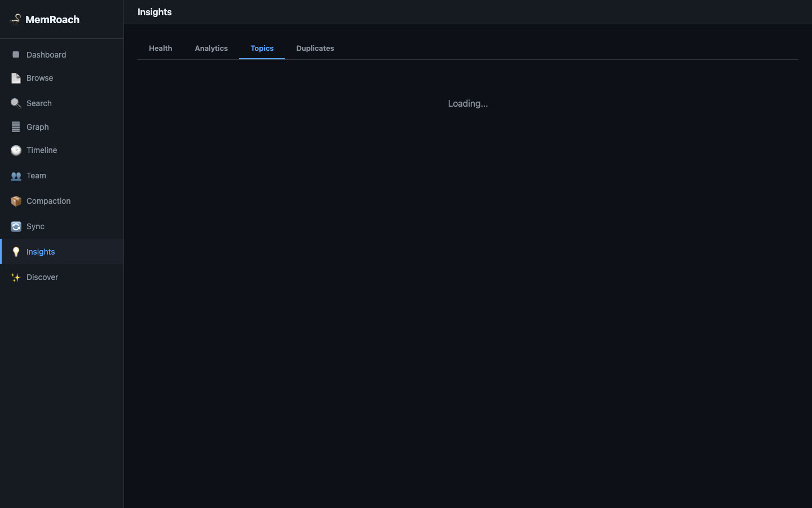The image size is (812, 508).
Task: Click the Search magnifier icon
Action: (16, 103)
